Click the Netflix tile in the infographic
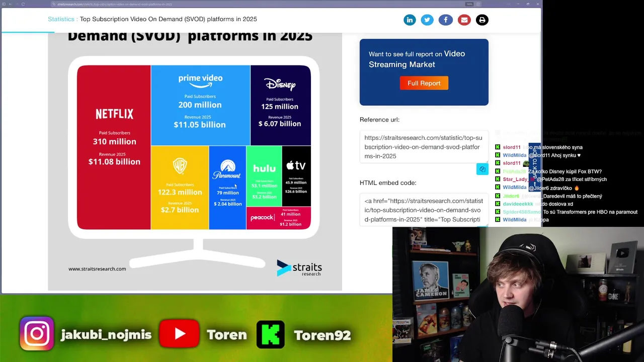The width and height of the screenshot is (644, 362). point(114,147)
